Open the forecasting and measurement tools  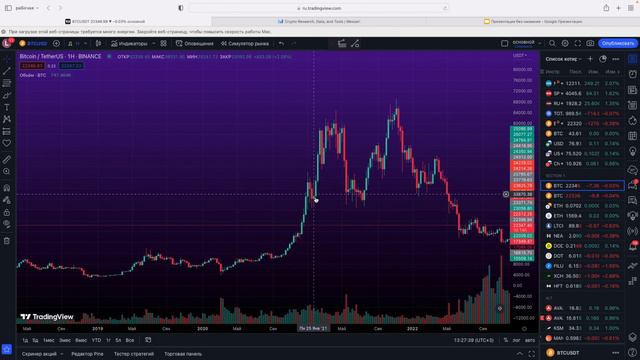[x=7, y=131]
